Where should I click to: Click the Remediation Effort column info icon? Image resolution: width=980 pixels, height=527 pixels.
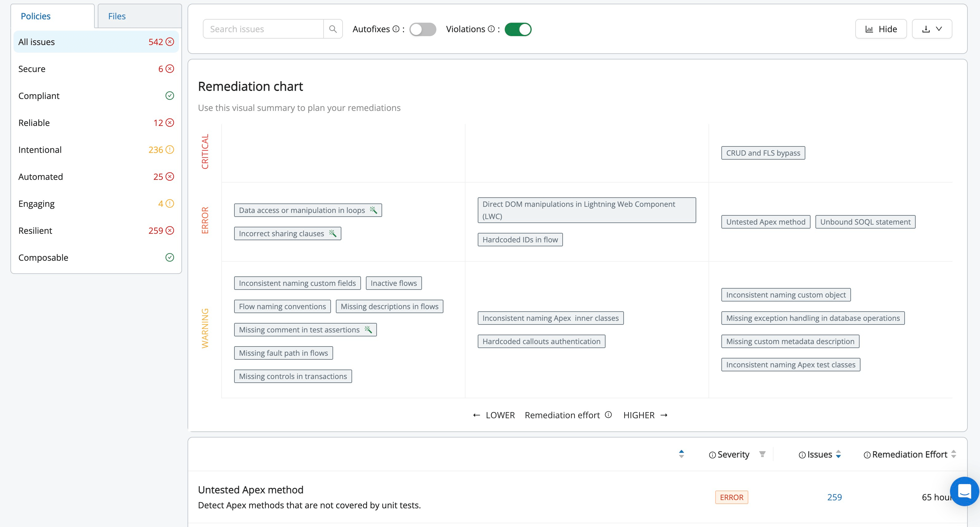pyautogui.click(x=867, y=455)
